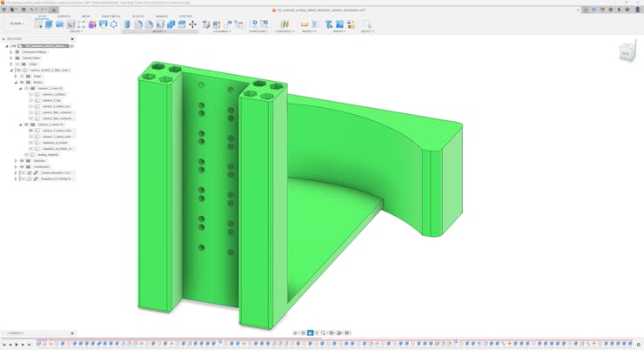Image resolution: width=644 pixels, height=350 pixels.
Task: Expand the Construction folder in browser
Action: (x=16, y=167)
